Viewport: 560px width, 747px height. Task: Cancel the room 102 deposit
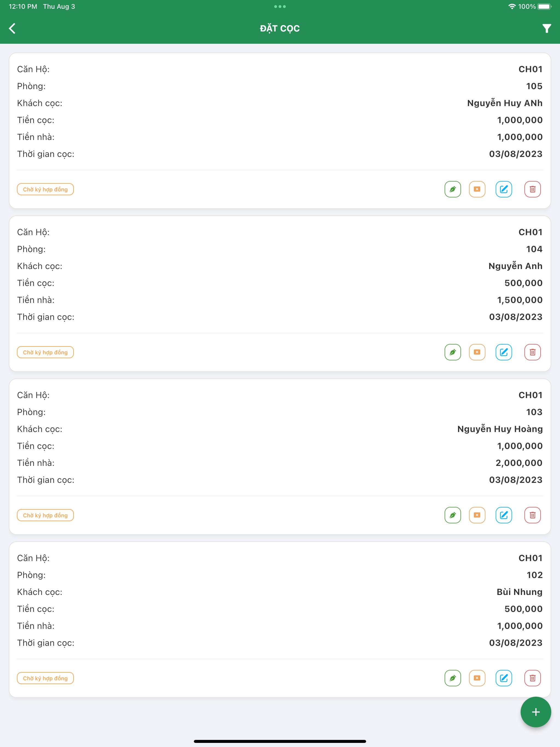[x=477, y=678]
